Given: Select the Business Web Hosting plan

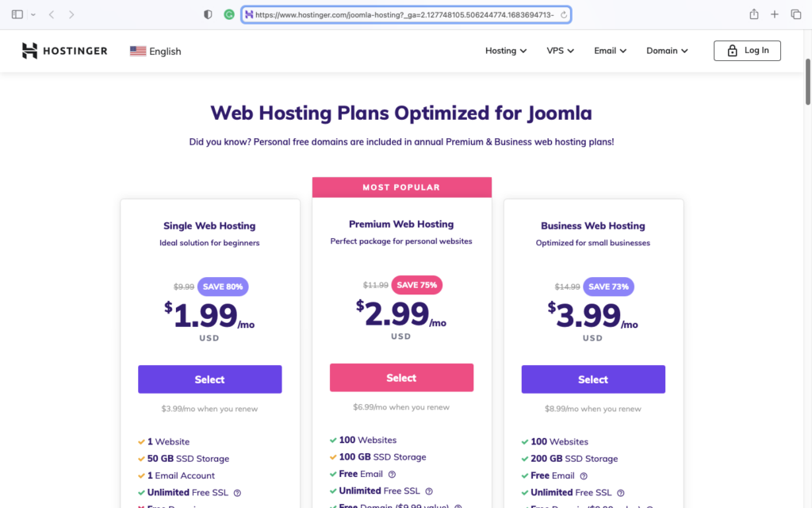Looking at the screenshot, I should tap(593, 379).
